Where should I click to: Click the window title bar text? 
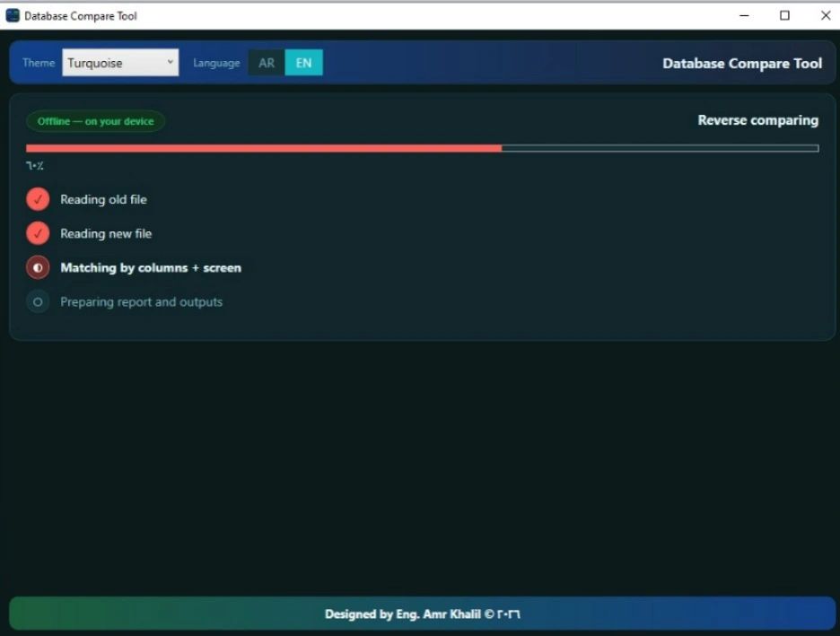coord(81,16)
